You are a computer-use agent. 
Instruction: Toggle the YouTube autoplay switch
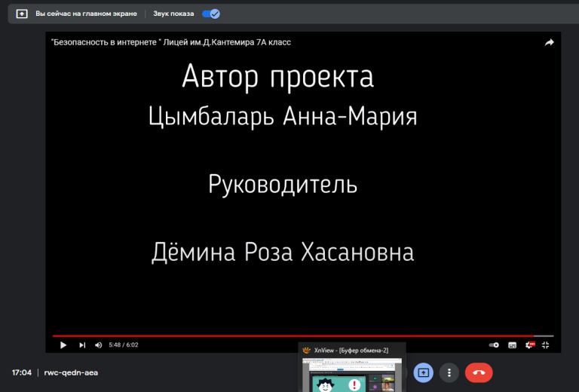(494, 345)
